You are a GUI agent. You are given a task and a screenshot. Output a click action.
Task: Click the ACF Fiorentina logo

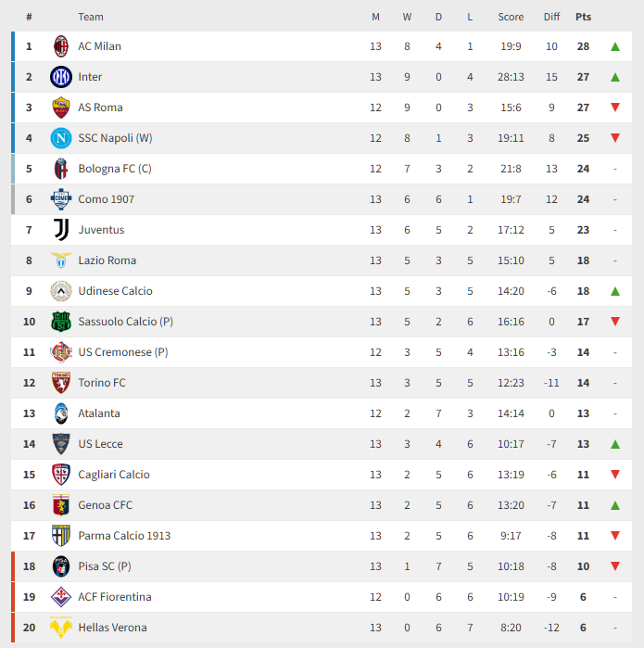[x=61, y=597]
